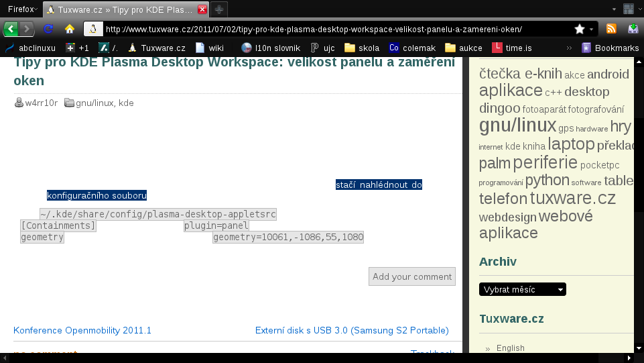Viewport: 644px width, 363px height.
Task: Open the fotoaparát tag
Action: [x=544, y=109]
